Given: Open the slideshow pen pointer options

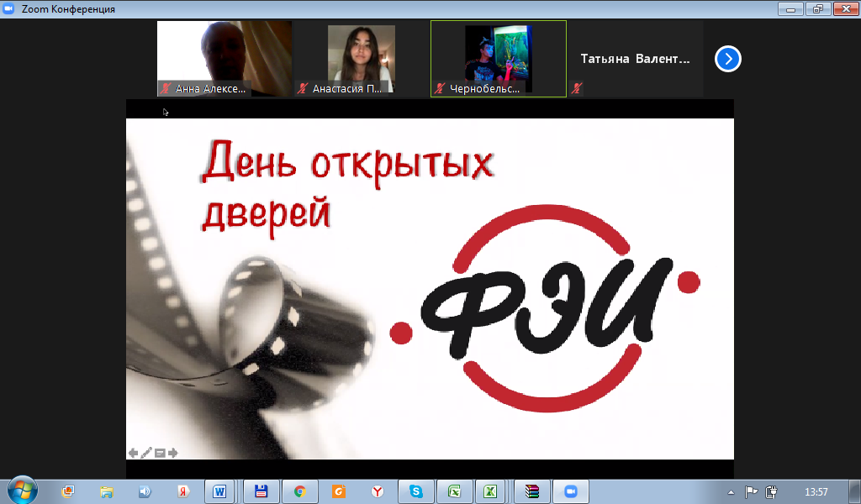Looking at the screenshot, I should coord(146,453).
